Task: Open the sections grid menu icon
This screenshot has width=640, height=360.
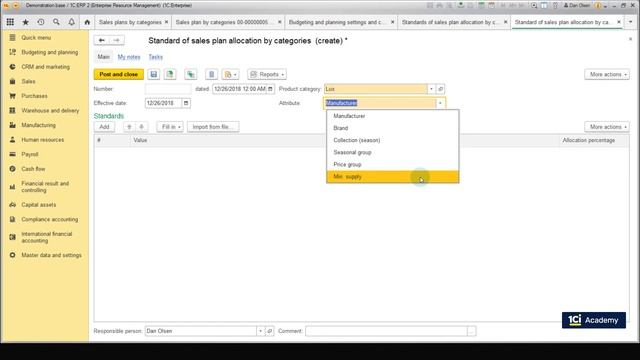Action: click(10, 22)
